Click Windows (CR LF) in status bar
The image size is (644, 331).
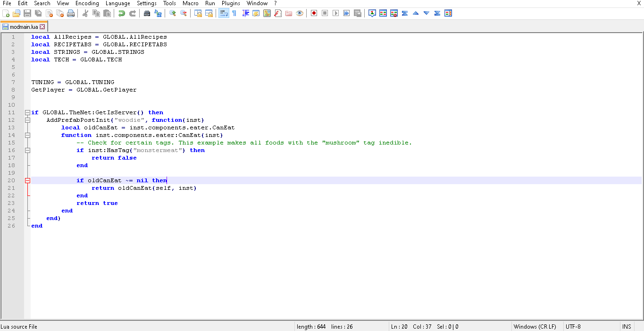535,327
